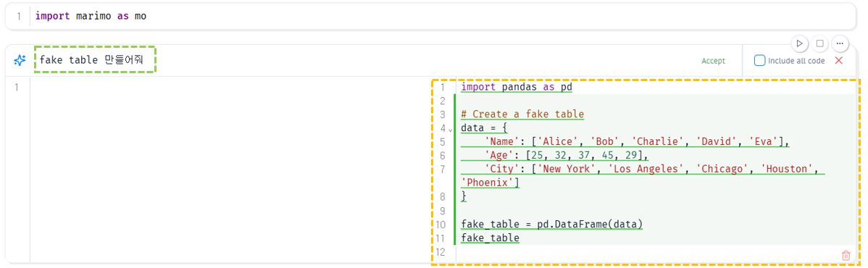The image size is (868, 268).
Task: Delete the cell using trash icon
Action: click(x=846, y=255)
